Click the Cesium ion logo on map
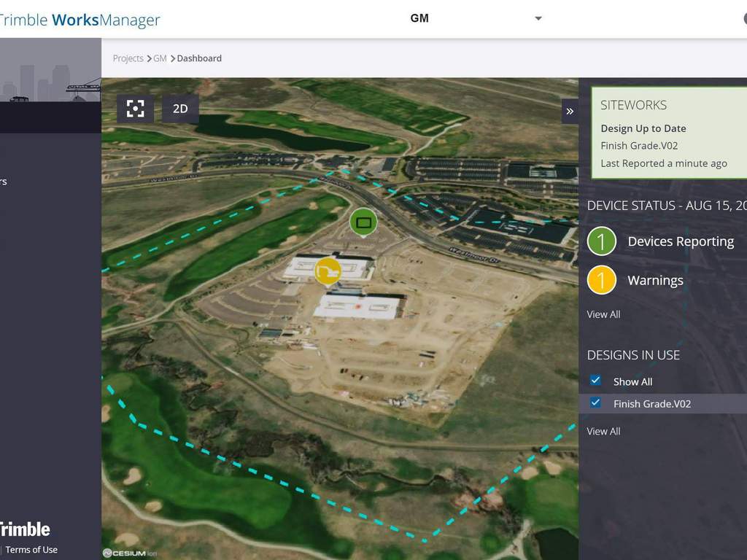 130,553
